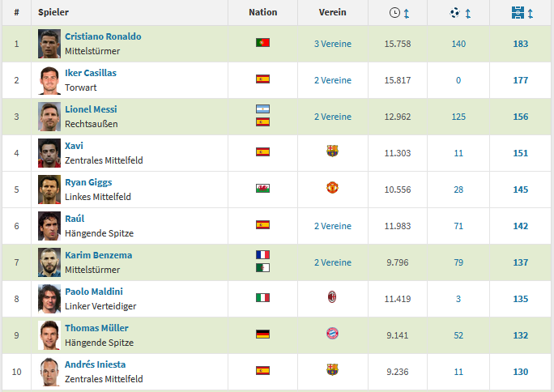554x392 pixels.
Task: Open Lionel Messi's profile link
Action: tap(91, 109)
